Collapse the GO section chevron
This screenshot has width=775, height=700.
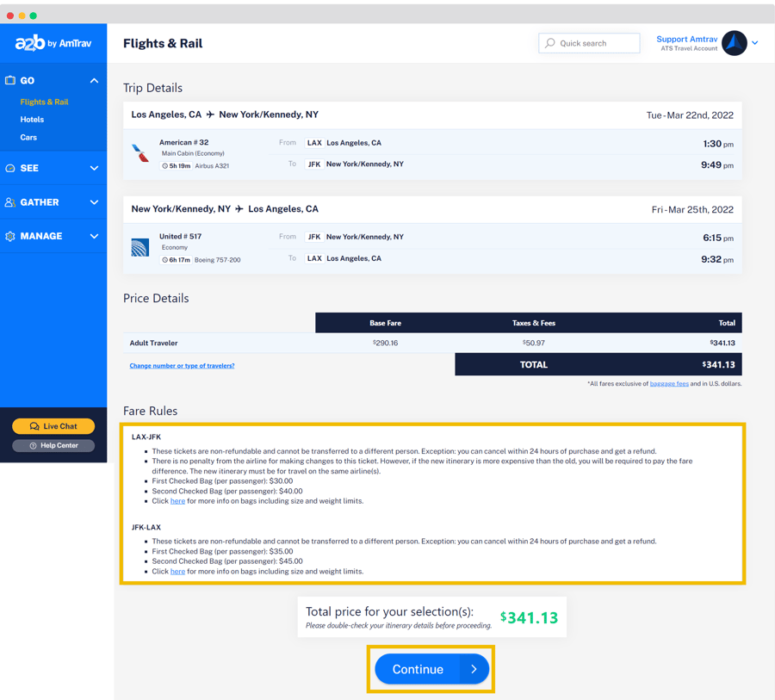coord(94,80)
